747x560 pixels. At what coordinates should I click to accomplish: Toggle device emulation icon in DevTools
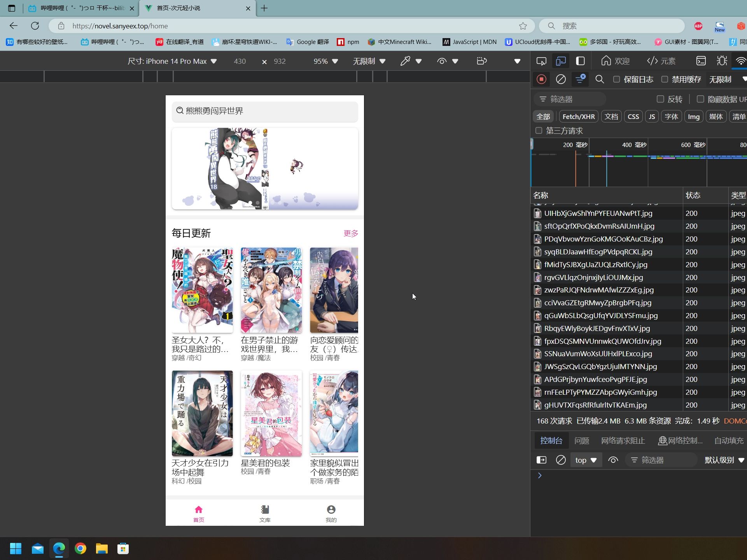pos(561,61)
